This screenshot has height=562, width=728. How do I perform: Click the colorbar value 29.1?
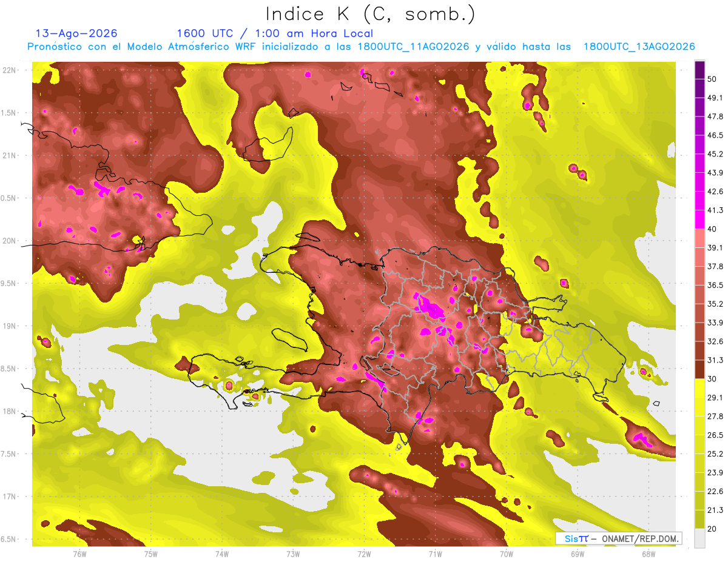(715, 398)
